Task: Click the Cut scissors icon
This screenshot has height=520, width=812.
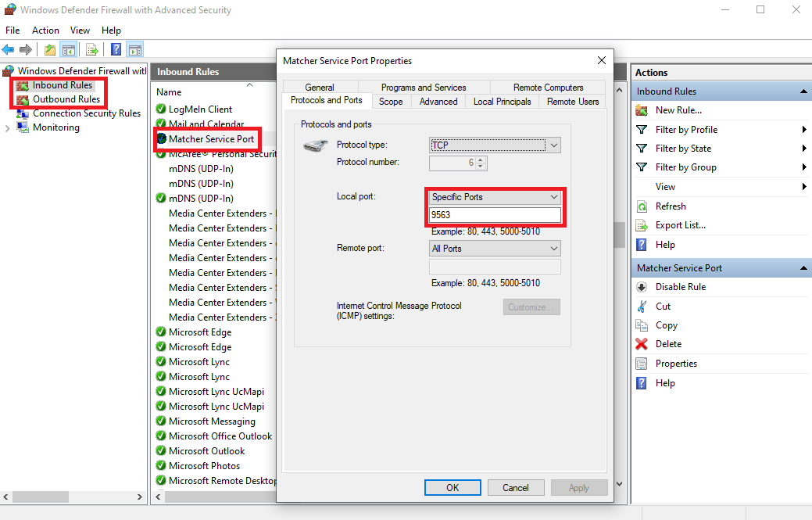Action: pos(642,307)
